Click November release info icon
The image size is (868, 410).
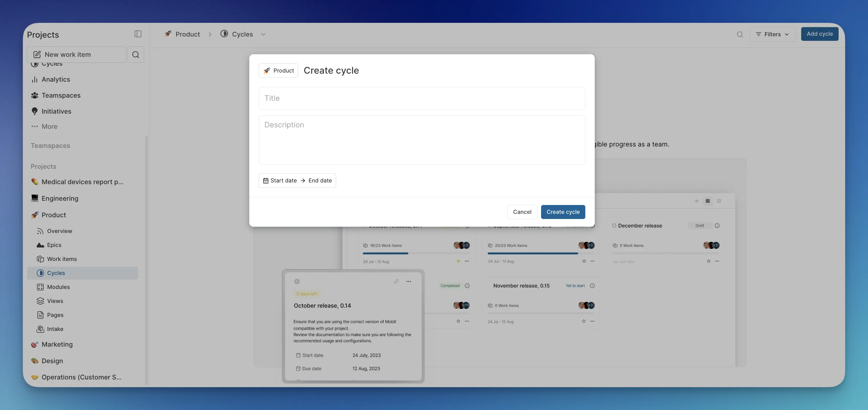592,286
